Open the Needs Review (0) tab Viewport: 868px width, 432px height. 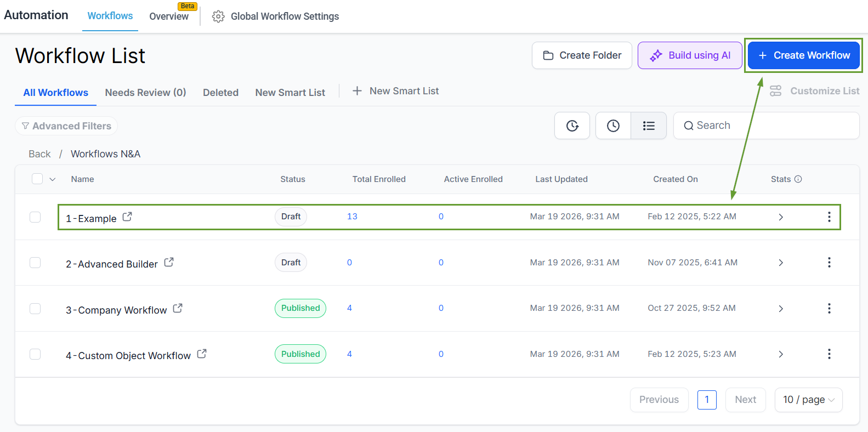(x=145, y=93)
